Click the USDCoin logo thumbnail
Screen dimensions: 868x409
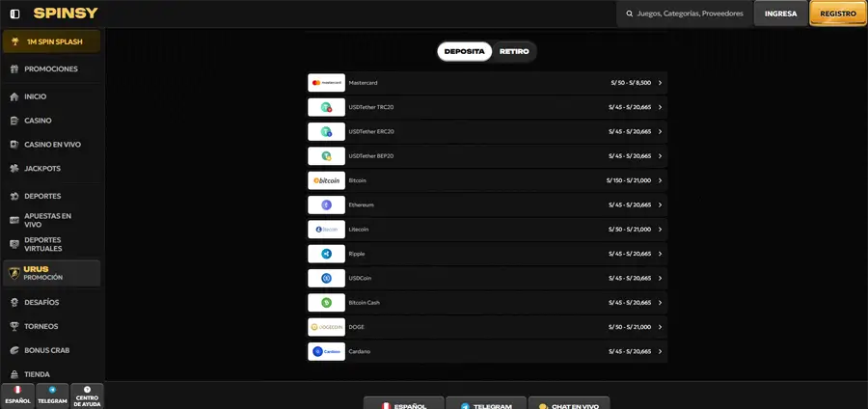[x=327, y=279]
